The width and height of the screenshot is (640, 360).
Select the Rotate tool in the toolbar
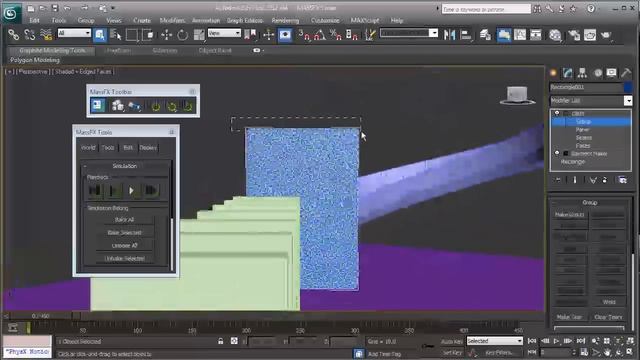[182, 35]
